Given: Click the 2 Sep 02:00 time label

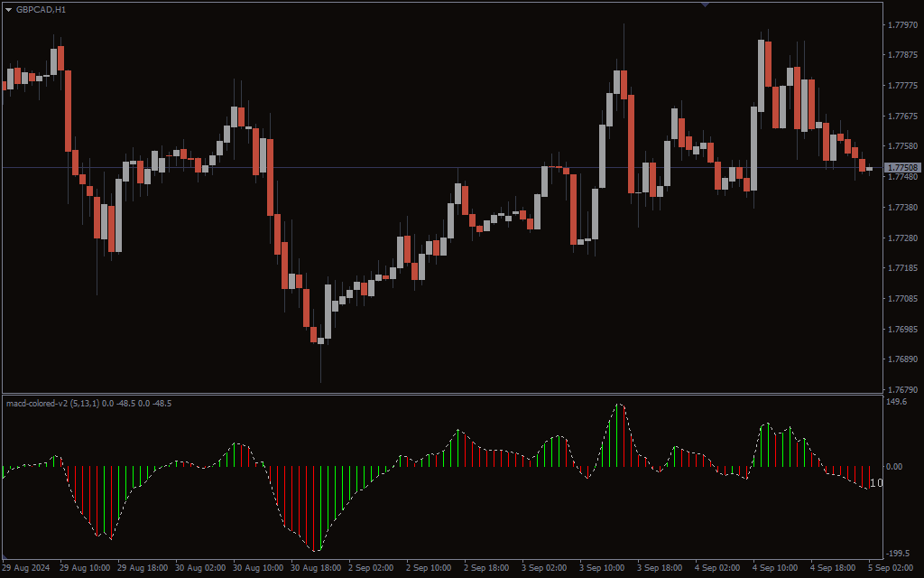Looking at the screenshot, I should tap(373, 568).
